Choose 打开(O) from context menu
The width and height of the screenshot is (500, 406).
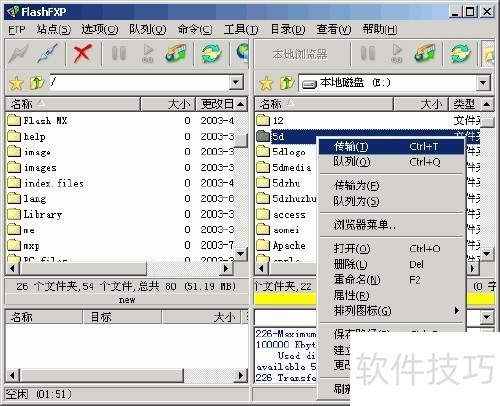391,249
